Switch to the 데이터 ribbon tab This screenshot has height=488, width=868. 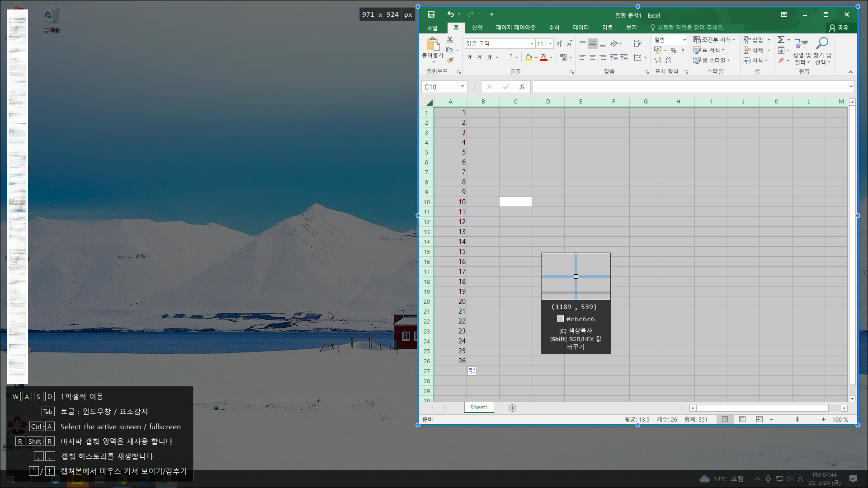click(580, 28)
